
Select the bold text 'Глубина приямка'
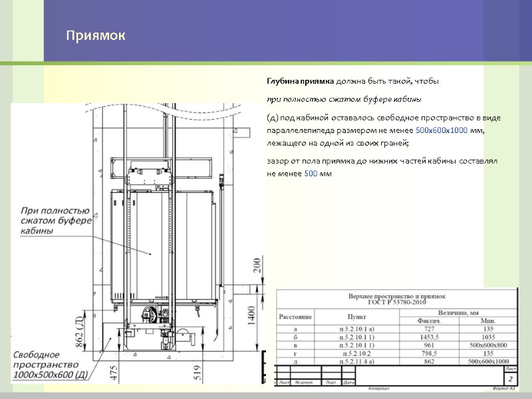[301, 81]
